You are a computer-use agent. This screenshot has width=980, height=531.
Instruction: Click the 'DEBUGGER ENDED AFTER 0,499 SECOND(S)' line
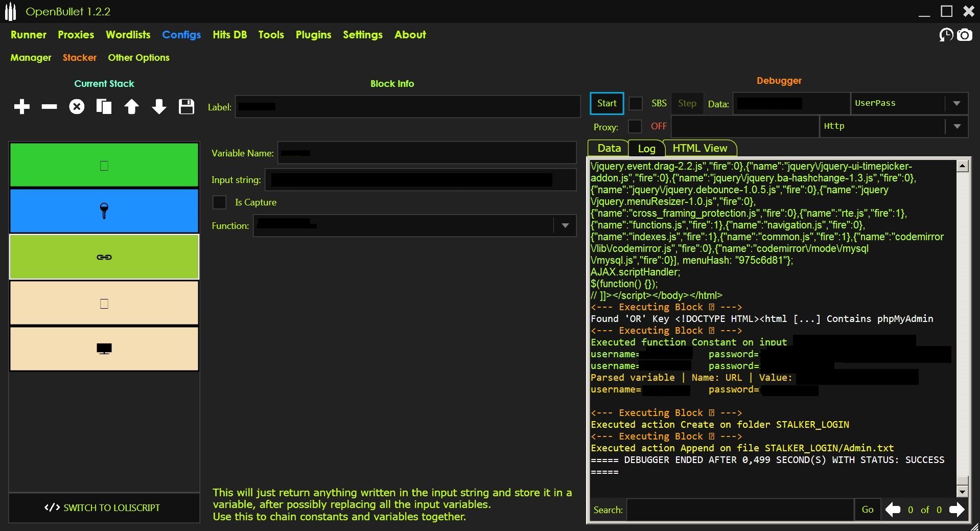tap(767, 460)
